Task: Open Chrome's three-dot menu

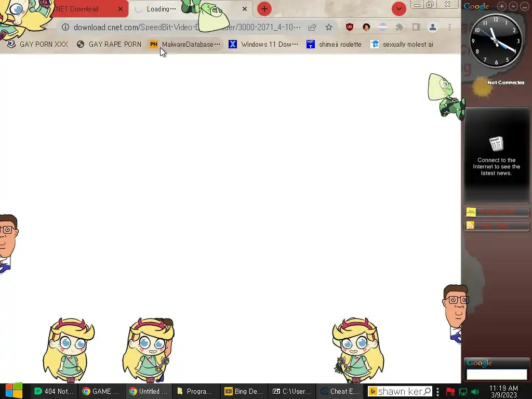Action: (x=449, y=27)
